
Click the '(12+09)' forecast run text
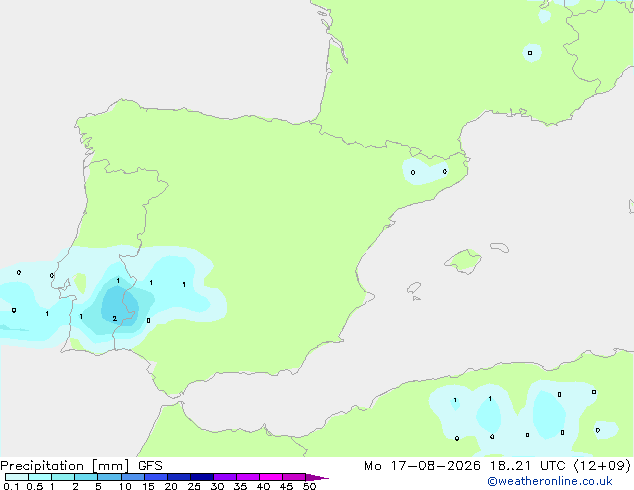click(x=602, y=466)
